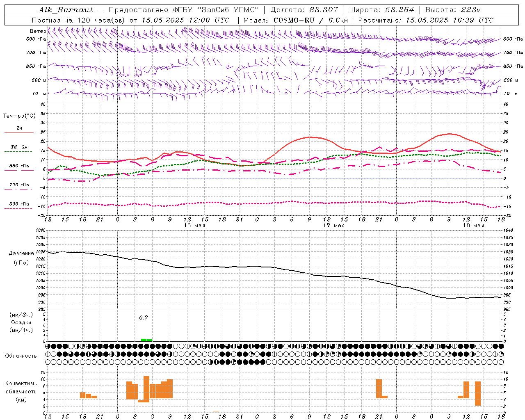Select the 'Td 2м' dew point legend

point(19,147)
